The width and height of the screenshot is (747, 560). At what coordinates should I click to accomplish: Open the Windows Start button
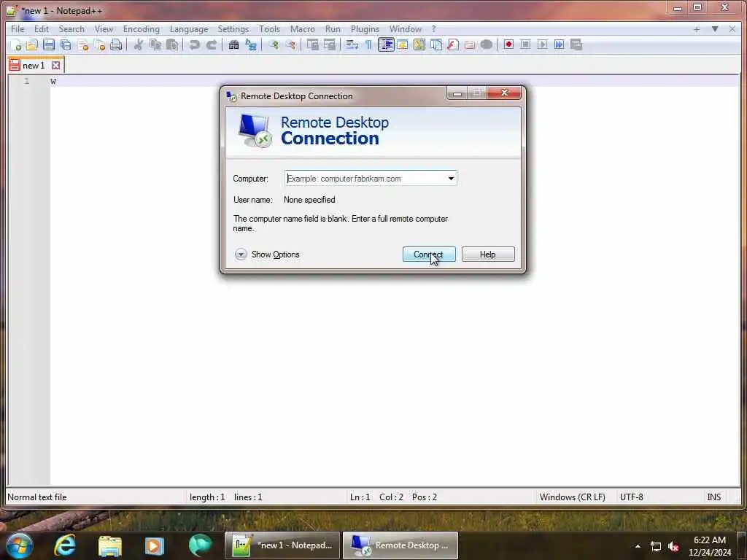tap(20, 545)
